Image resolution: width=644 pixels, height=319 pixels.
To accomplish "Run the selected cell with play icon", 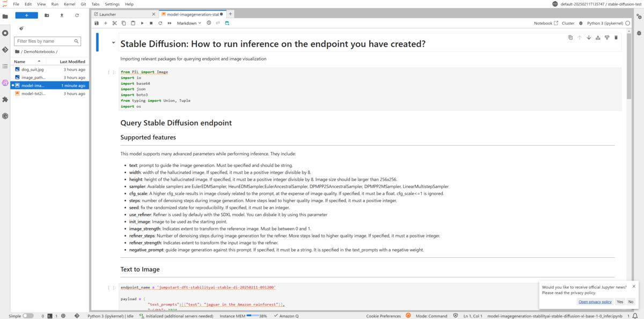I will [x=142, y=23].
